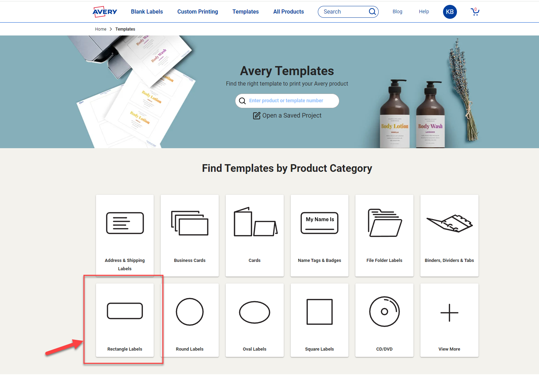The height and width of the screenshot is (392, 539).
Task: Open the Templates menu
Action: pyautogui.click(x=246, y=12)
